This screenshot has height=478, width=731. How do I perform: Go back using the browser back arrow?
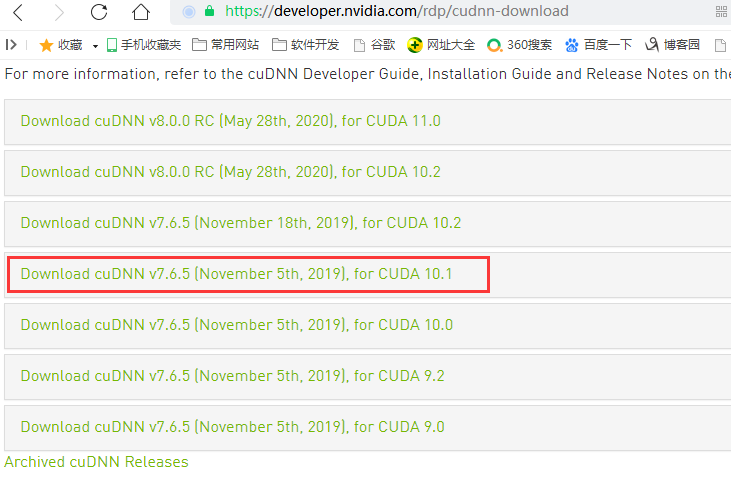click(x=18, y=12)
